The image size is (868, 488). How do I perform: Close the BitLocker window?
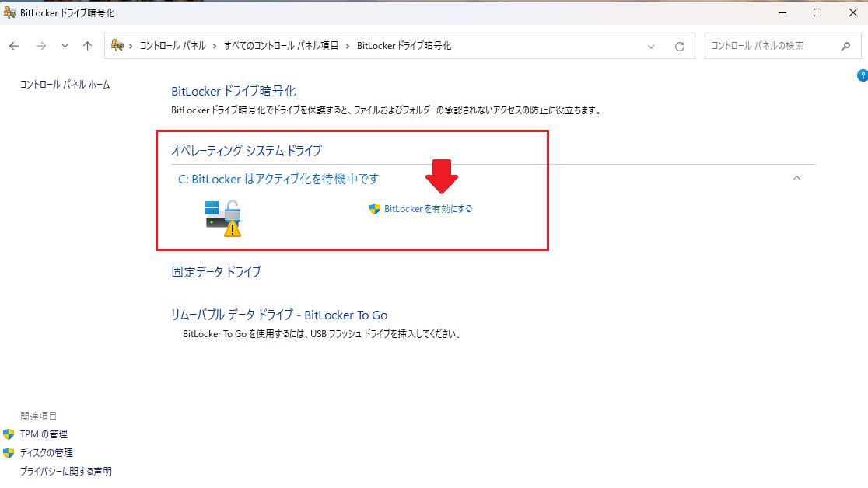[x=853, y=12]
